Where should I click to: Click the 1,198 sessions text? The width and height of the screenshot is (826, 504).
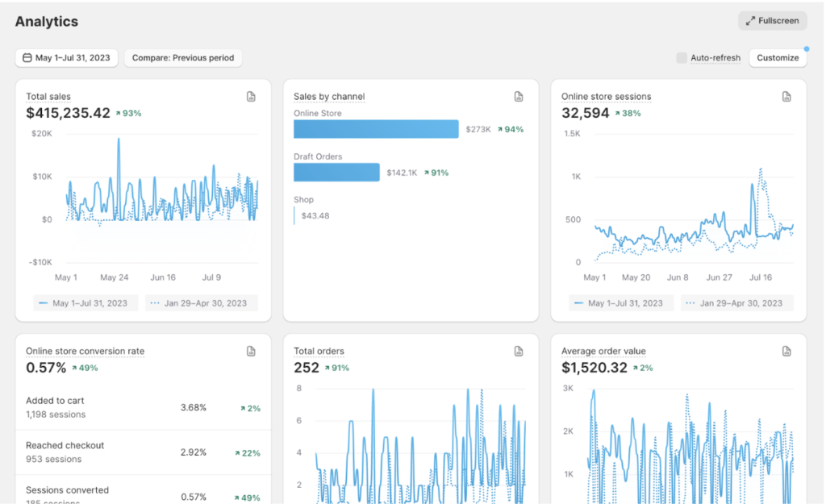56,414
